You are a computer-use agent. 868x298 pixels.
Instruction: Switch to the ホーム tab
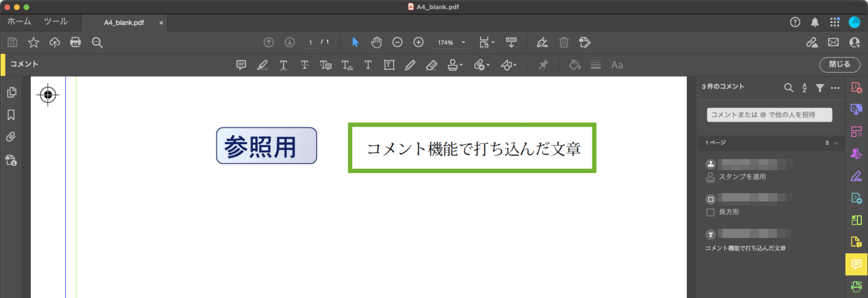point(19,22)
